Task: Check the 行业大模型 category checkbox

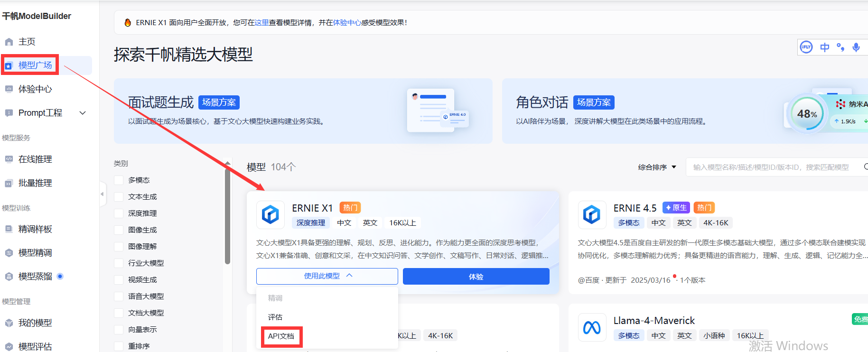Action: coord(119,263)
